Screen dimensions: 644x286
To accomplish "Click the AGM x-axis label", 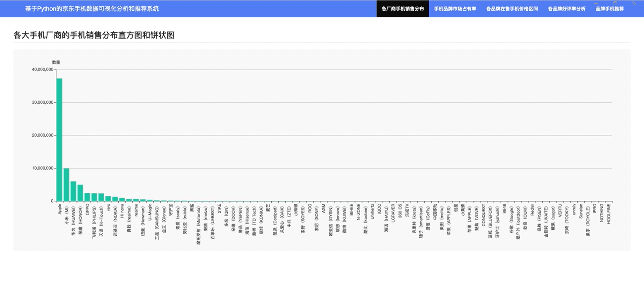I will coord(323,208).
